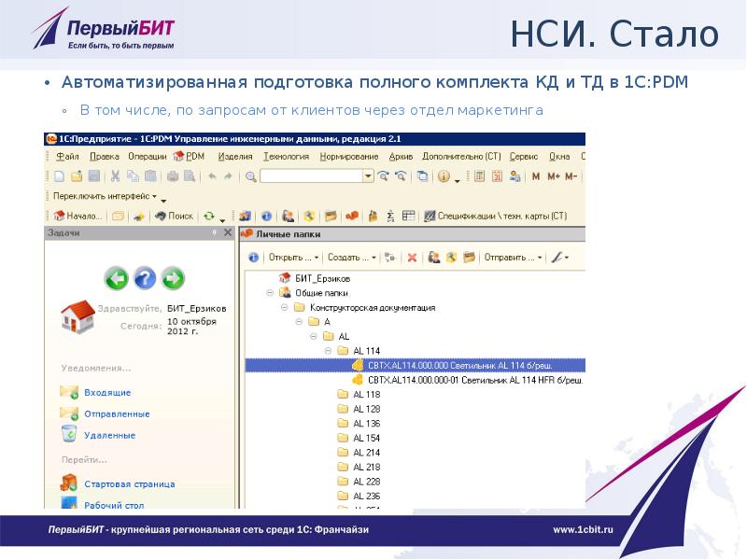The width and height of the screenshot is (747, 560).
Task: Collapse the AL 114 folder node
Action: (x=328, y=350)
